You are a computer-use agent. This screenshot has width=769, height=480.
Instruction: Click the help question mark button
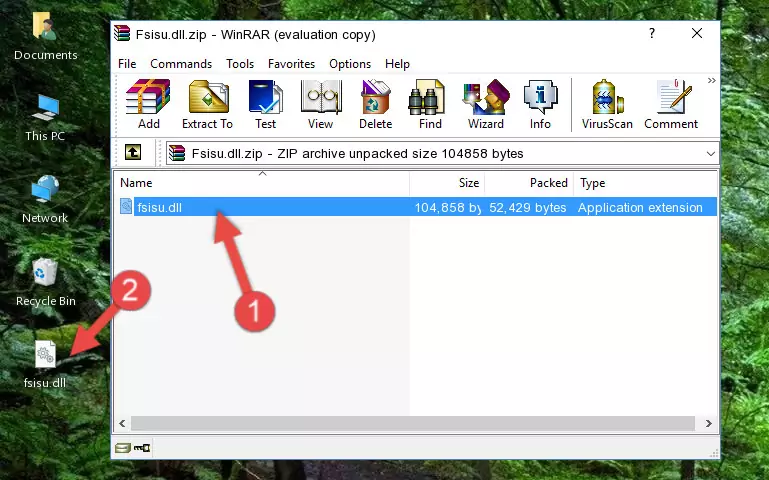652,33
